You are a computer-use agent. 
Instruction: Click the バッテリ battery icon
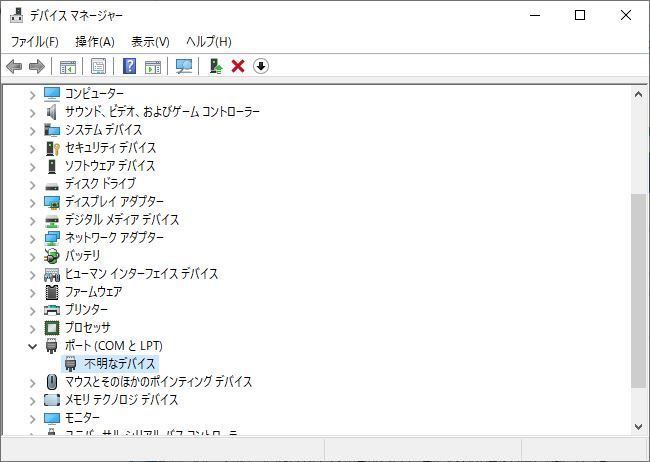[x=52, y=256]
